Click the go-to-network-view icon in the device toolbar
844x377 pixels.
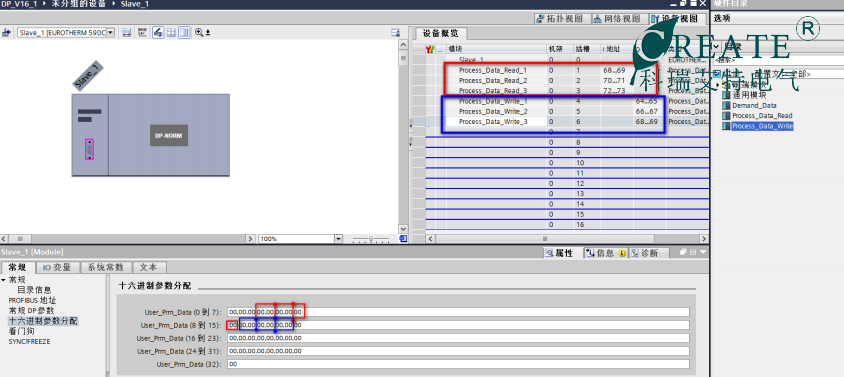click(7, 33)
